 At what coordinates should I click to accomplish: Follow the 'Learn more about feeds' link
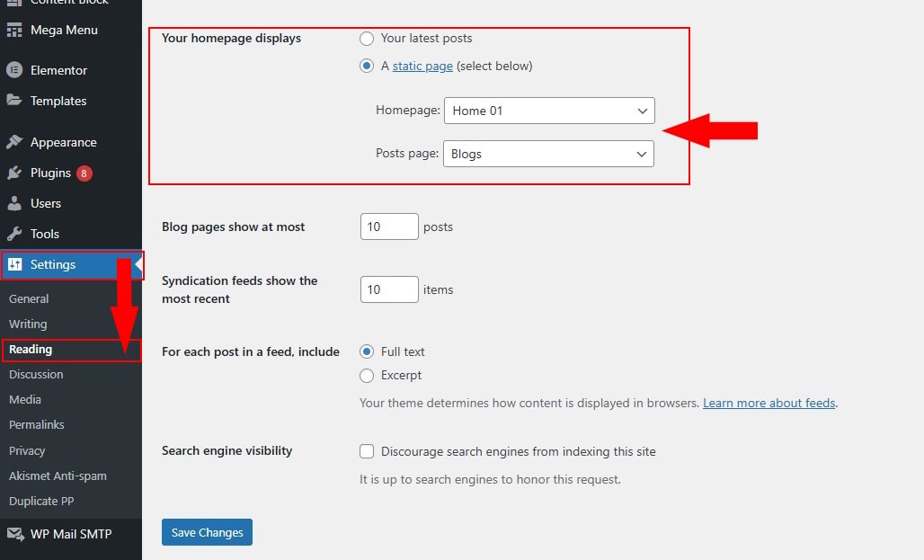click(769, 403)
